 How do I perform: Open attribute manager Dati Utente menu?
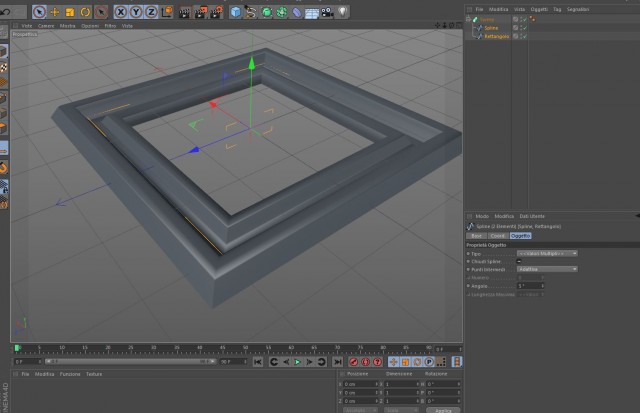click(x=532, y=216)
